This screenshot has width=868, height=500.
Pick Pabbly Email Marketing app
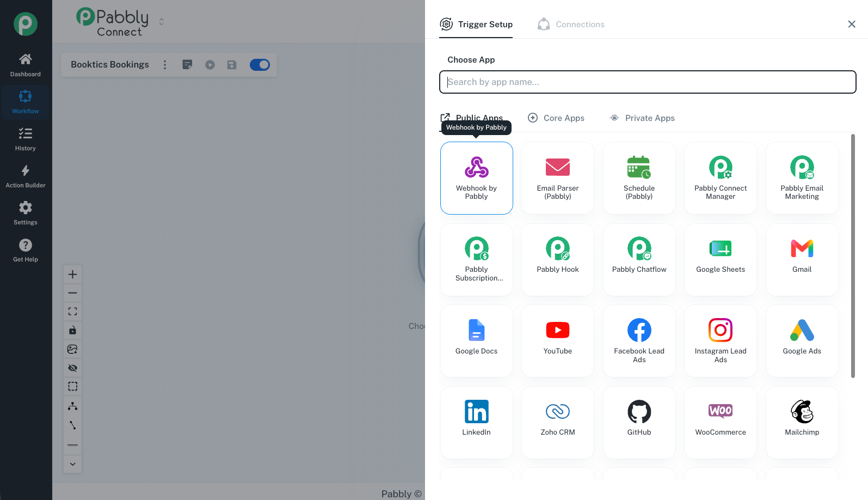(802, 178)
